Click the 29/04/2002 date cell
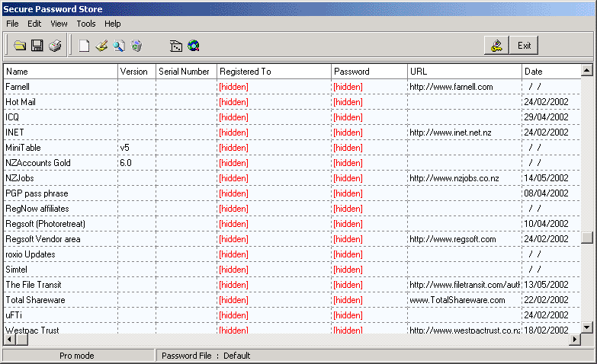 pyautogui.click(x=551, y=117)
